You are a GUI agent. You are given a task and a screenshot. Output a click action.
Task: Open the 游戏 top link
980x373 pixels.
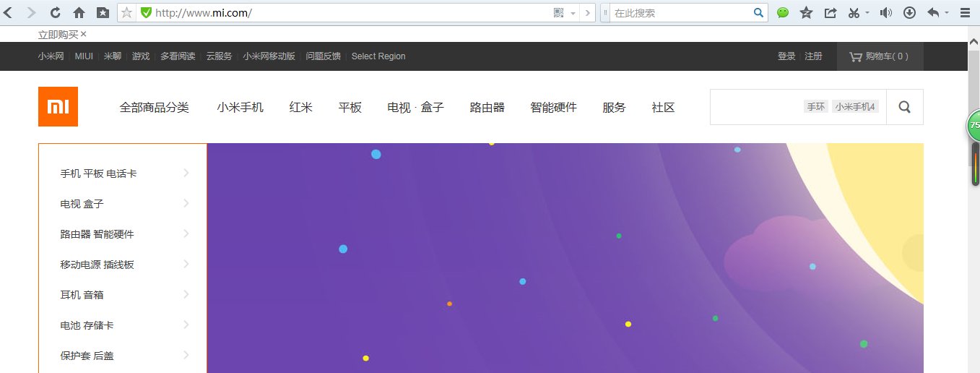tap(141, 56)
